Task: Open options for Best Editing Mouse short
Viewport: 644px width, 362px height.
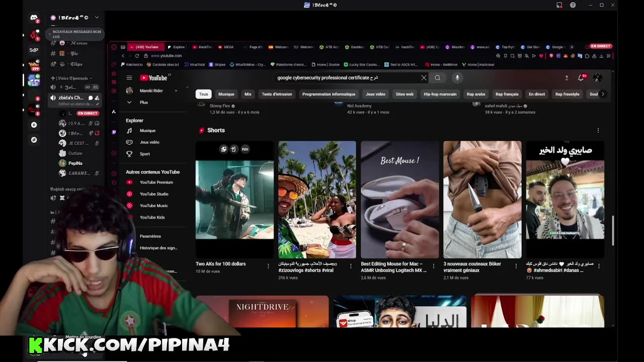Action: click(x=433, y=266)
